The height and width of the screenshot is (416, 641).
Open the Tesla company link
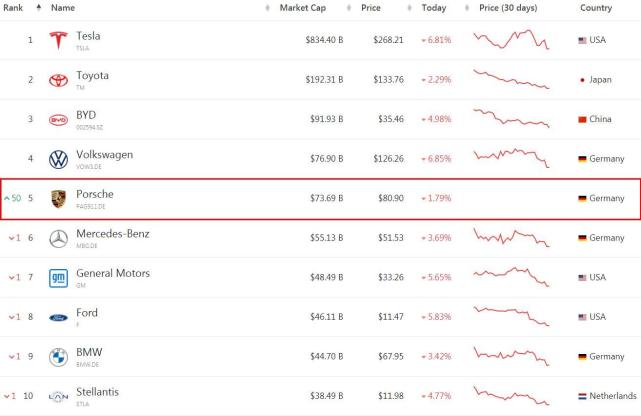(x=88, y=36)
